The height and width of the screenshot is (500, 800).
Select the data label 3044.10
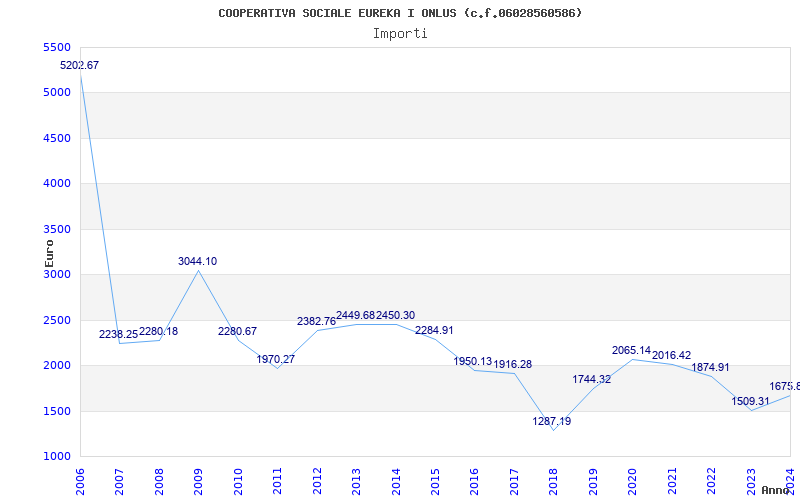(197, 261)
